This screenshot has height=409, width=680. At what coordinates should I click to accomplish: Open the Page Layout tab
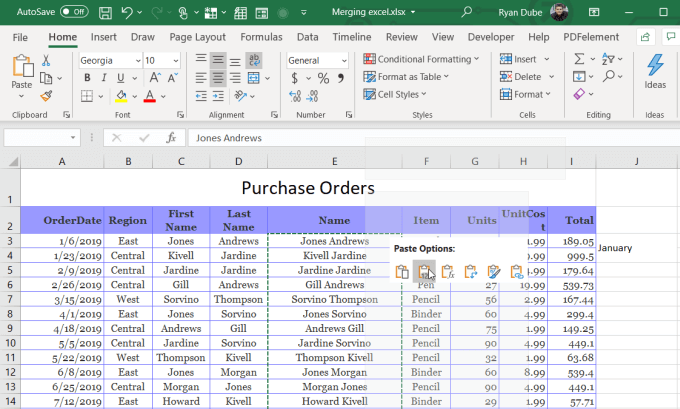[x=197, y=37]
